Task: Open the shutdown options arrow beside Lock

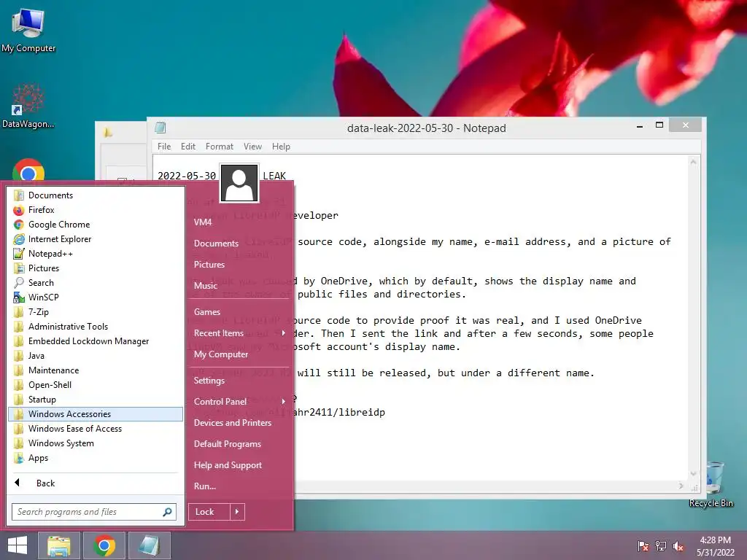Action: point(237,512)
